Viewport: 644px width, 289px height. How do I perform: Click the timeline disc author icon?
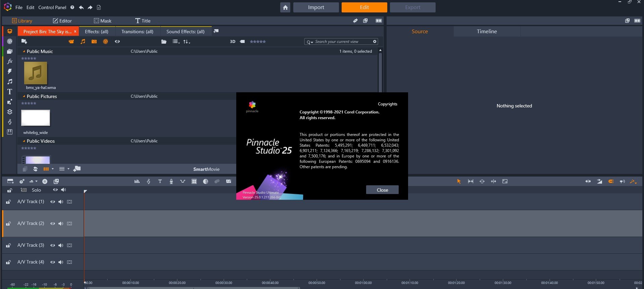coord(45,181)
